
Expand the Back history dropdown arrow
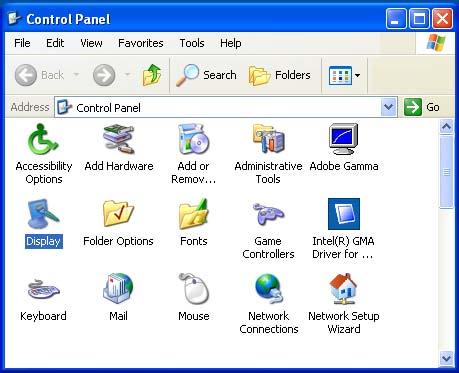pyautogui.click(x=76, y=75)
